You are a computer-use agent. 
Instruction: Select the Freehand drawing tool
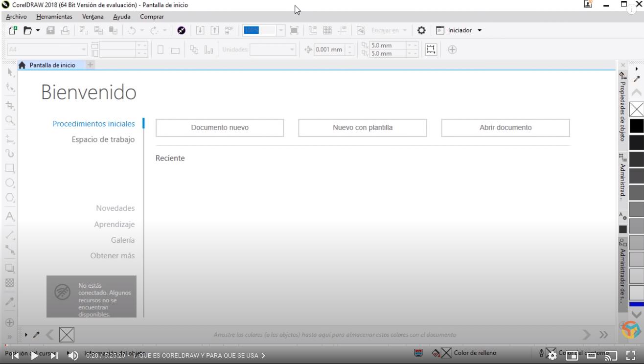(x=10, y=138)
